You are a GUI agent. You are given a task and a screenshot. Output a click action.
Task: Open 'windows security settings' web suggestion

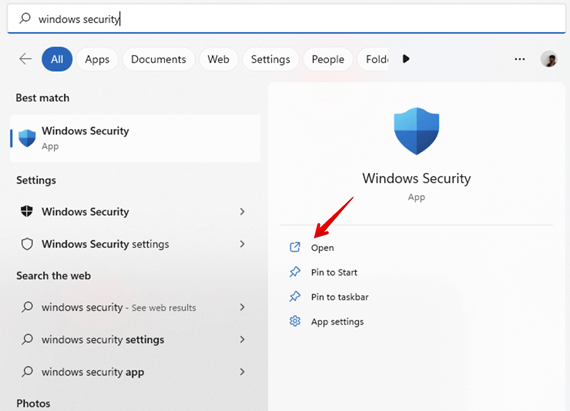[x=135, y=339]
